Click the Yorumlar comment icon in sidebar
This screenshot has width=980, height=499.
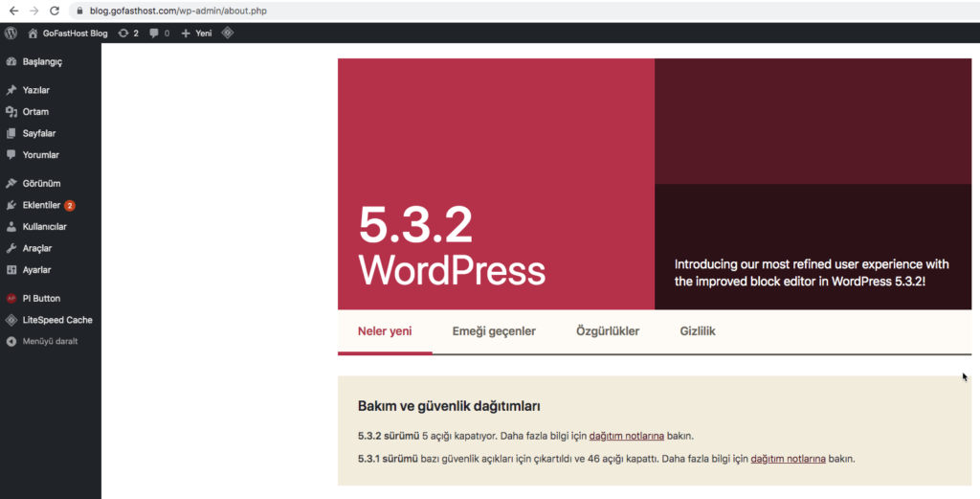pyautogui.click(x=11, y=155)
